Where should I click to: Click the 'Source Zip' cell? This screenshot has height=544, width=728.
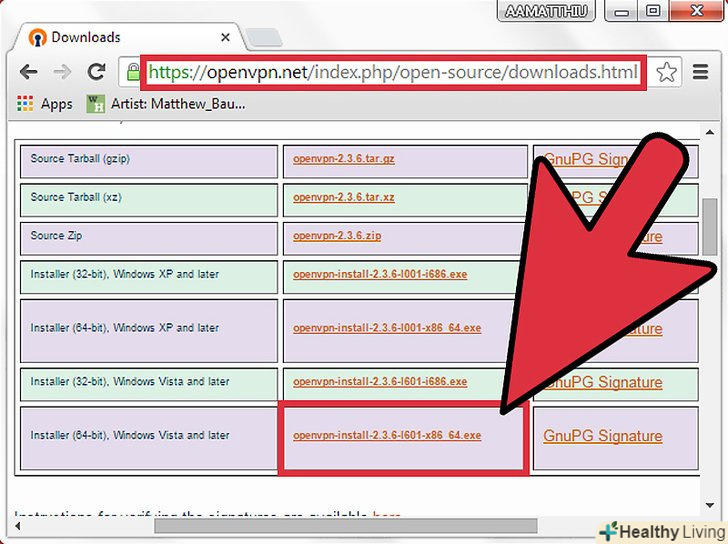pyautogui.click(x=149, y=238)
